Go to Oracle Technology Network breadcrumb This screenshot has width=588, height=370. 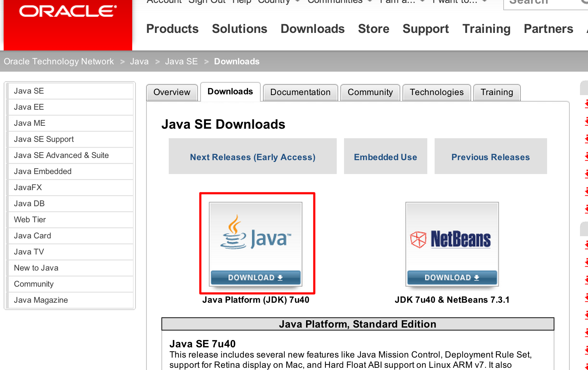pyautogui.click(x=59, y=61)
